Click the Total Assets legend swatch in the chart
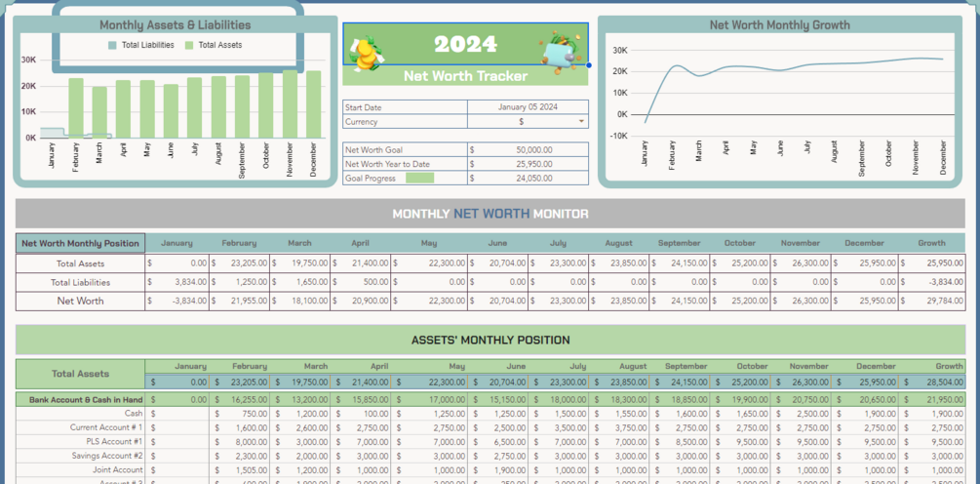 pos(189,45)
